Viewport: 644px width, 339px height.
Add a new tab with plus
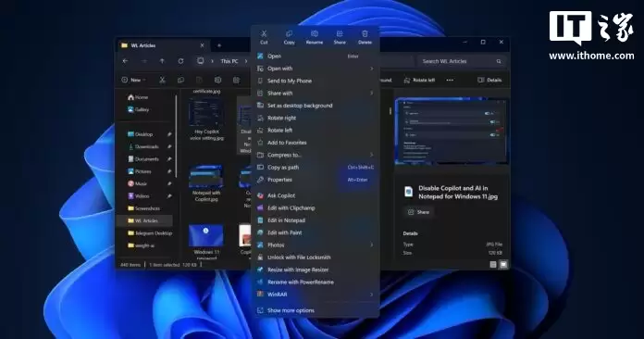tap(219, 45)
